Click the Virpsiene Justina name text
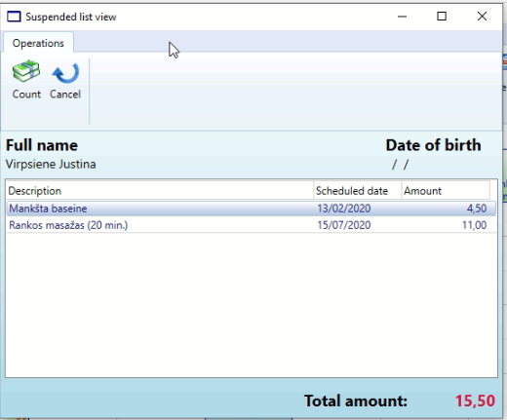This screenshot has width=507, height=420. point(51,165)
